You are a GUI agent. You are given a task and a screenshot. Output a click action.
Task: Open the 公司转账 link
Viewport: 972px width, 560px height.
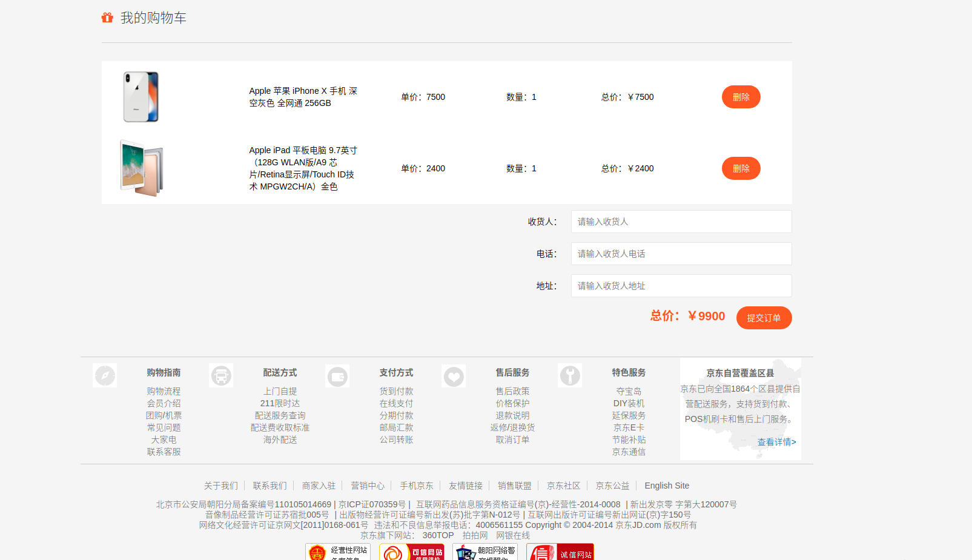pos(396,440)
